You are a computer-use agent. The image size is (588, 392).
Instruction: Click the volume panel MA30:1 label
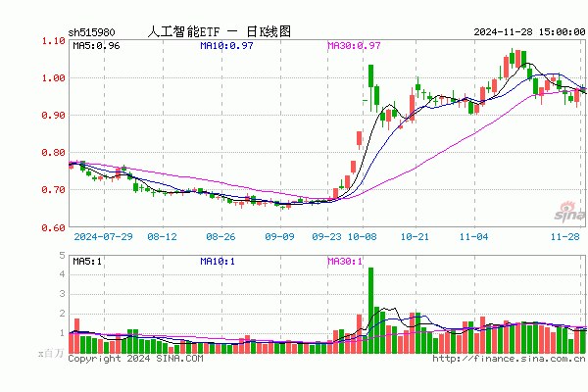(344, 262)
